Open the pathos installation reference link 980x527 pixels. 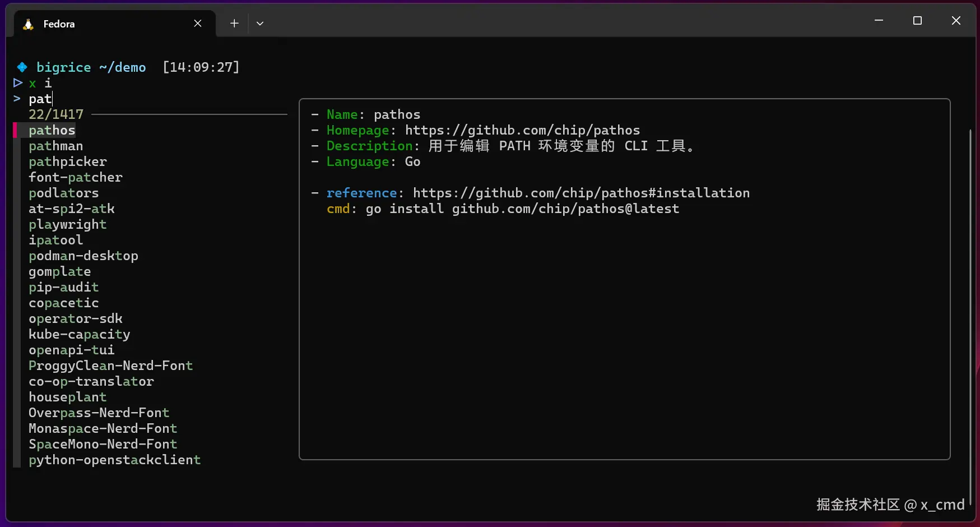[581, 193]
